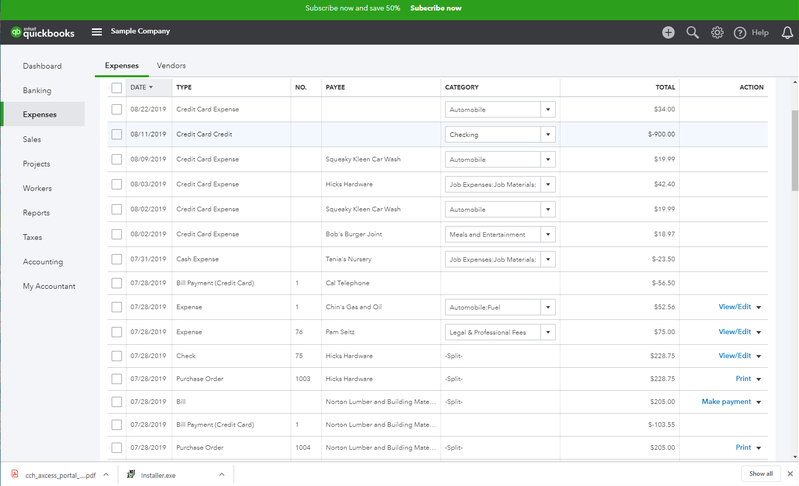Image resolution: width=799 pixels, height=486 pixels.
Task: Open category dropdown for 08/09/2019 car wash
Action: point(548,159)
